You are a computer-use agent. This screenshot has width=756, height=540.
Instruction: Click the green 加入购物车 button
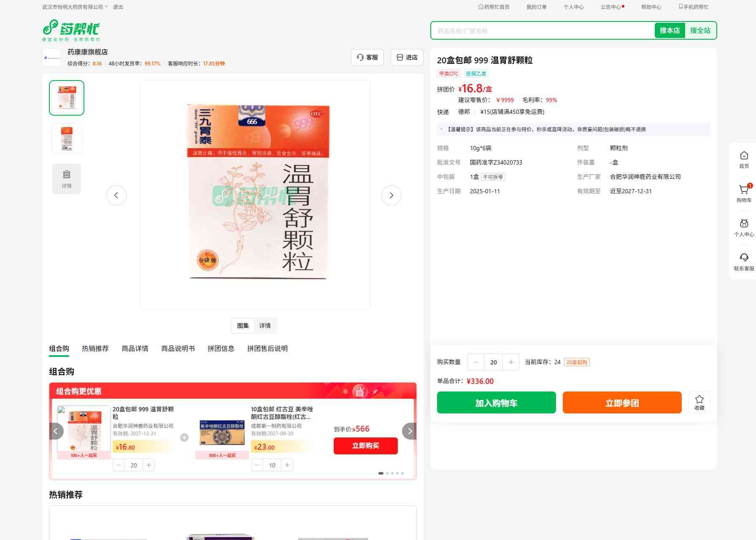click(x=496, y=402)
